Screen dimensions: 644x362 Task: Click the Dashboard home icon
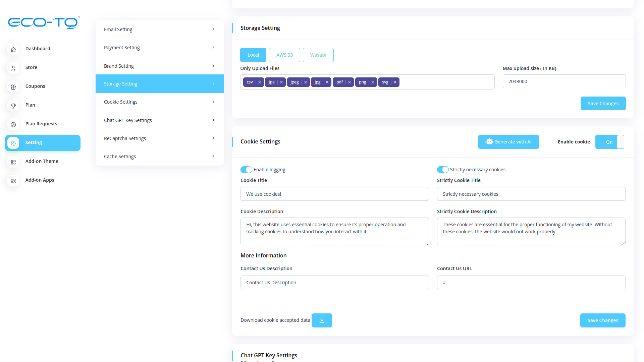tap(13, 49)
